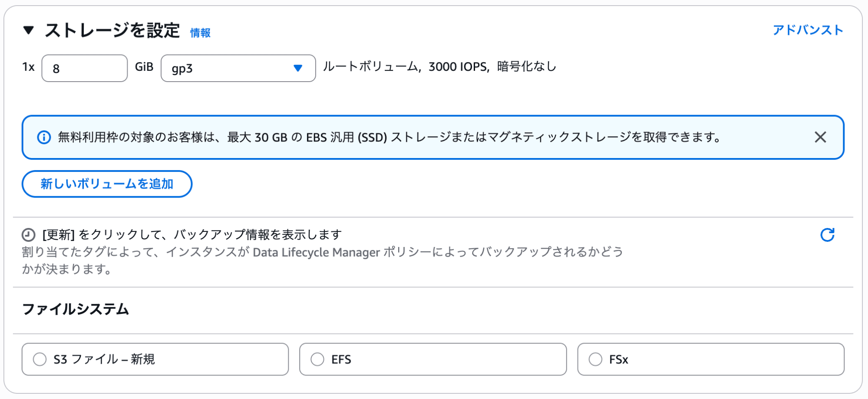
Task: Click the Data Lifecycle Manager description text
Action: (322, 252)
